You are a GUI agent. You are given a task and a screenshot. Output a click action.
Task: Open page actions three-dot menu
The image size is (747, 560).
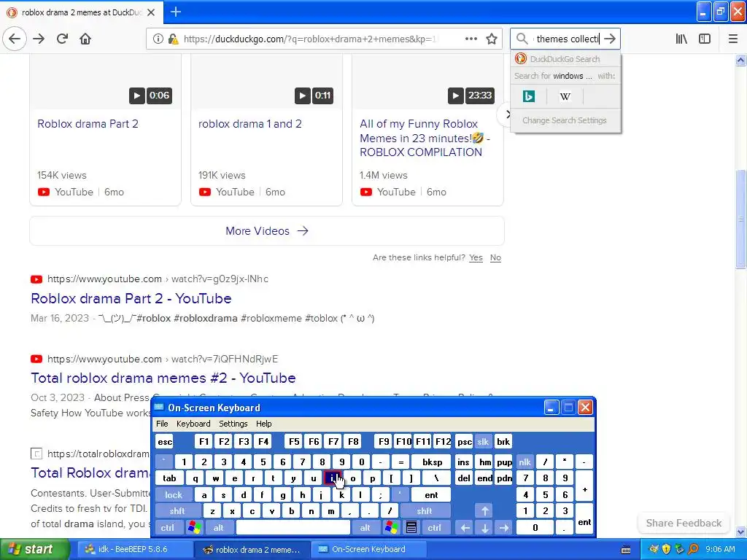point(471,39)
